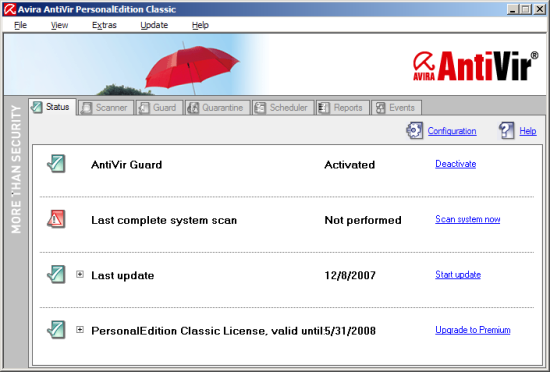
Task: Click the red warning icon for system scan
Action: click(56, 219)
